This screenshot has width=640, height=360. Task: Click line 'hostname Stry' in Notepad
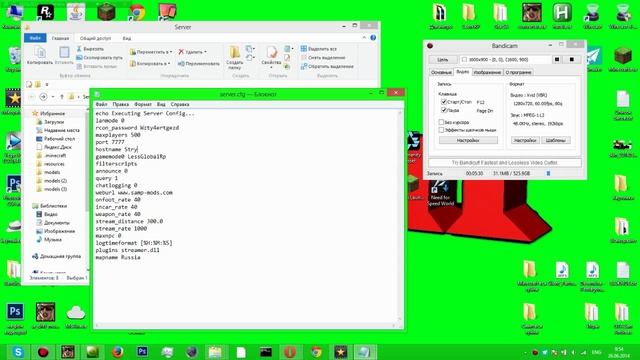[117, 149]
